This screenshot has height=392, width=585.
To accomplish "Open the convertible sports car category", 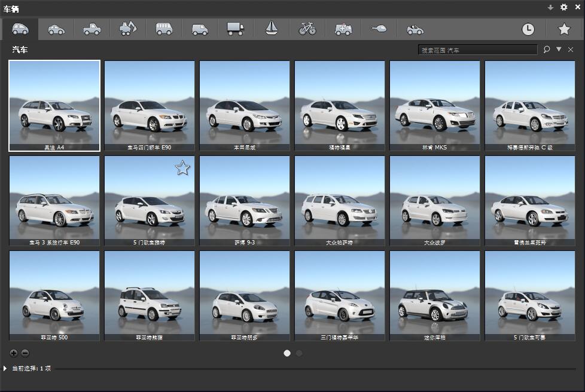I will click(415, 29).
